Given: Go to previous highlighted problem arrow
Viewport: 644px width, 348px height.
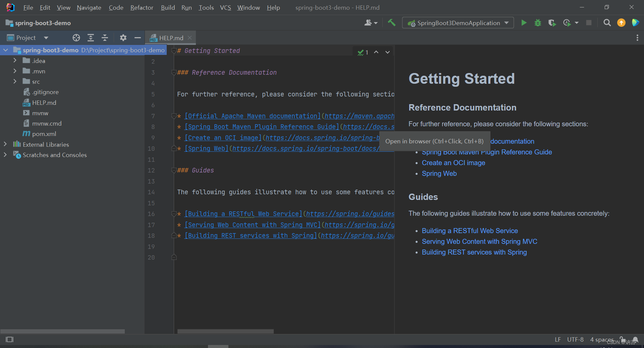Looking at the screenshot, I should pos(376,52).
